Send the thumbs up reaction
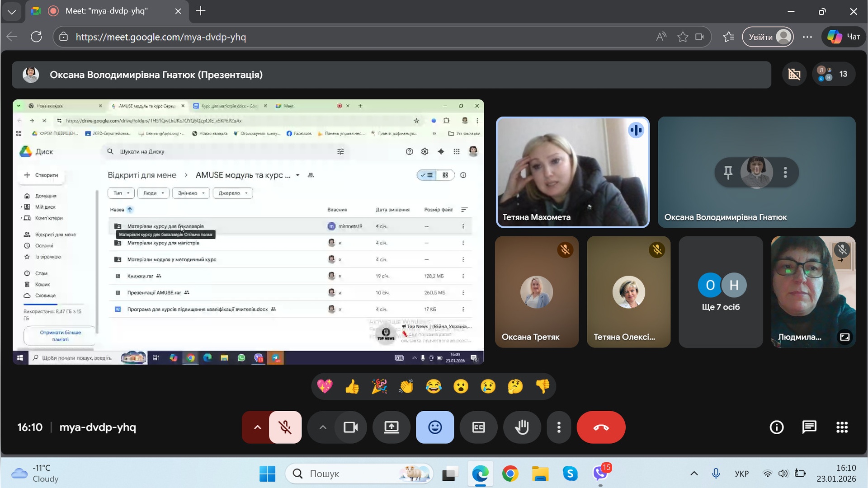 point(352,386)
